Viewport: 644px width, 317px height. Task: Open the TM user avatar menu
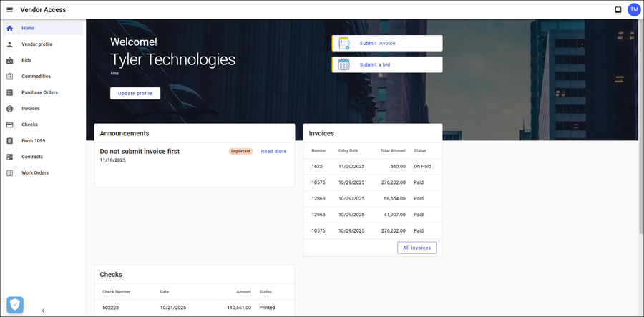[634, 10]
